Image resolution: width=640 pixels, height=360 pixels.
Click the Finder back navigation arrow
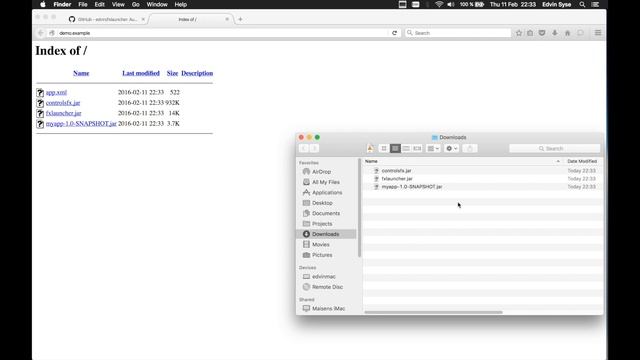pos(304,149)
